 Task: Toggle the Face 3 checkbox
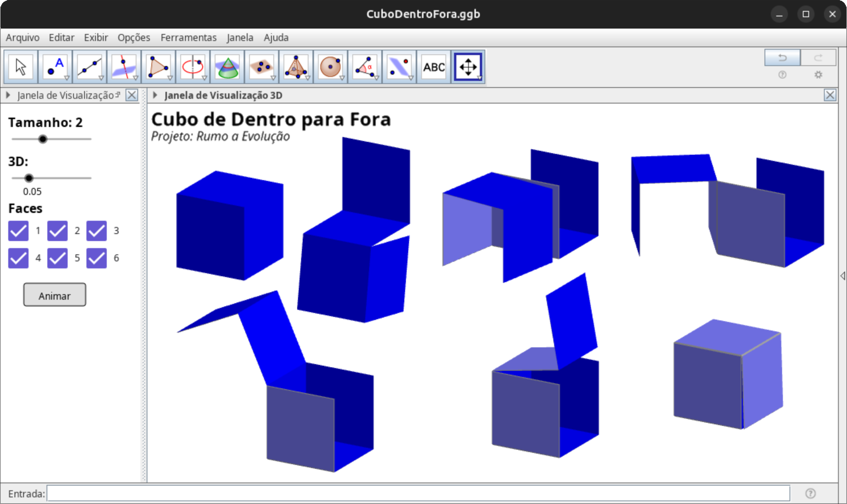coord(97,231)
